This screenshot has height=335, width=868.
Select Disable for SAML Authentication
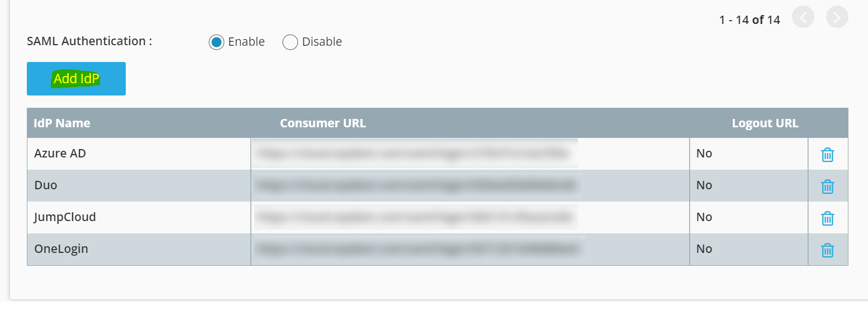pos(290,42)
